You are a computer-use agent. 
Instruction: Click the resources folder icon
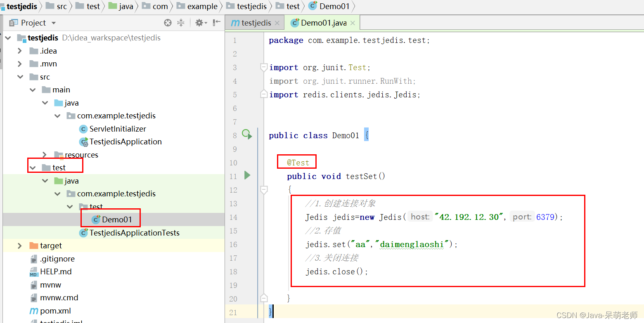[x=59, y=155]
